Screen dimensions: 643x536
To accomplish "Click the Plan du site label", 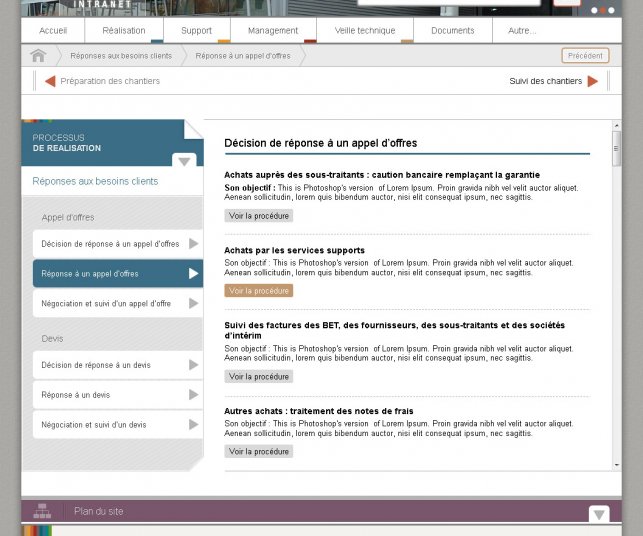I will tap(98, 511).
